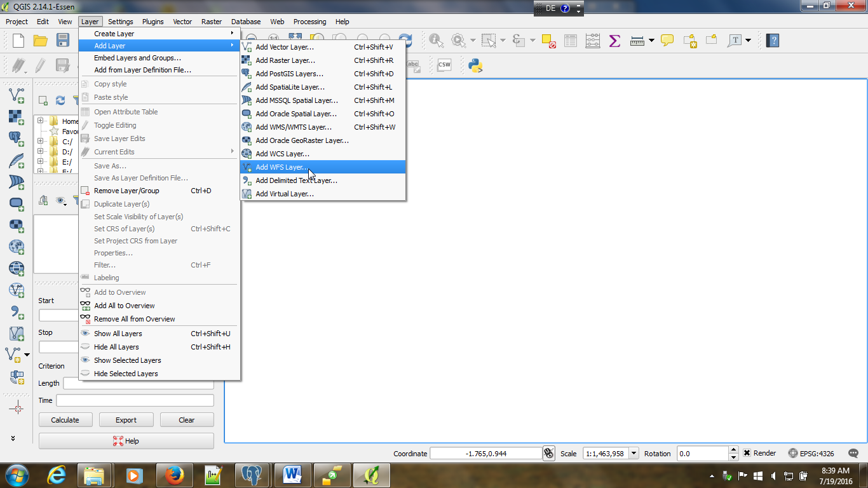The height and width of the screenshot is (488, 868).
Task: Open the Processing menu
Action: pos(309,22)
